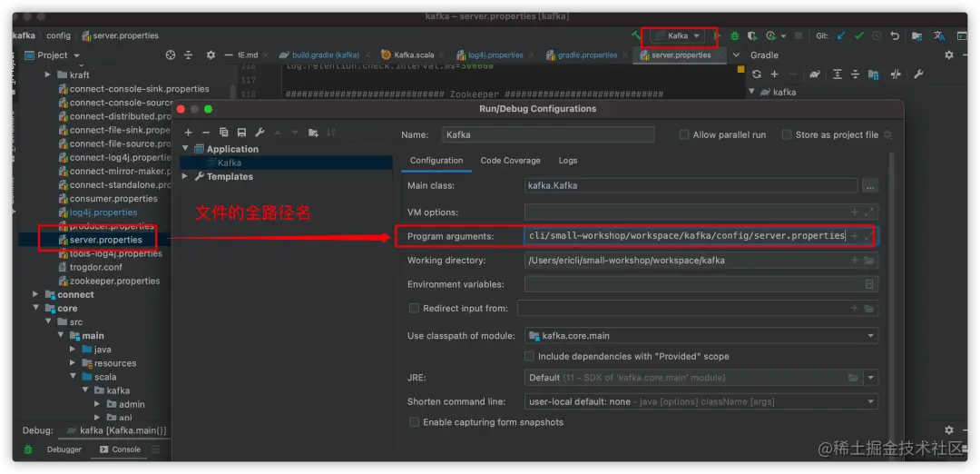980x474 pixels.
Task: Expand all in Gradle panel
Action: coord(838,74)
